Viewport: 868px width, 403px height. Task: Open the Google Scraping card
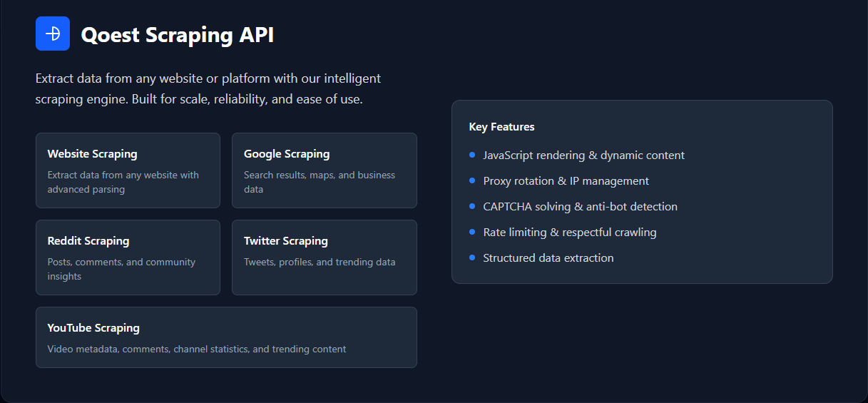click(325, 170)
